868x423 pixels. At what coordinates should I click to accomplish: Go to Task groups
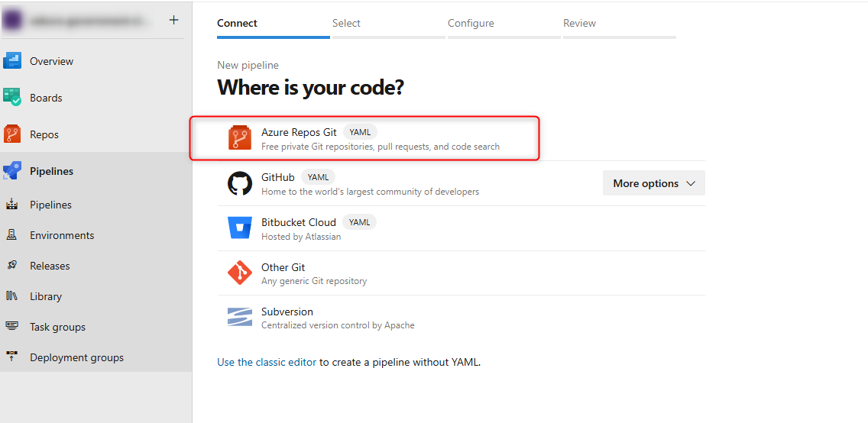click(96, 327)
